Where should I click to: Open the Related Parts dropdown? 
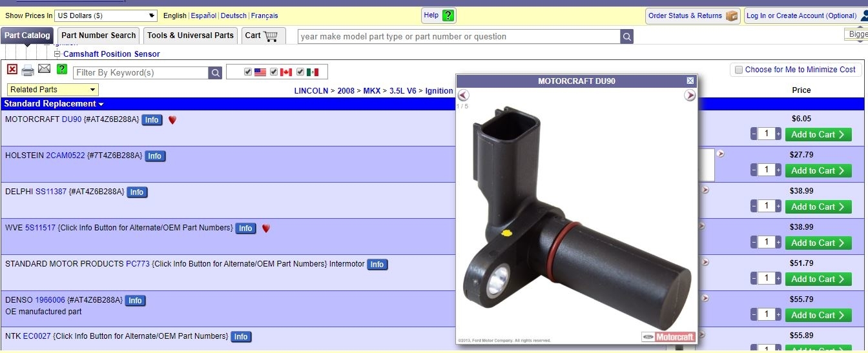[53, 90]
